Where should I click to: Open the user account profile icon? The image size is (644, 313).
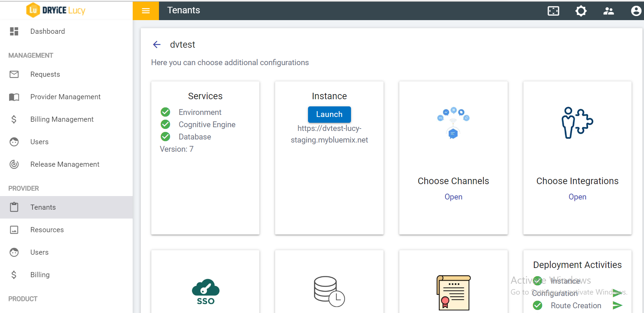click(636, 11)
